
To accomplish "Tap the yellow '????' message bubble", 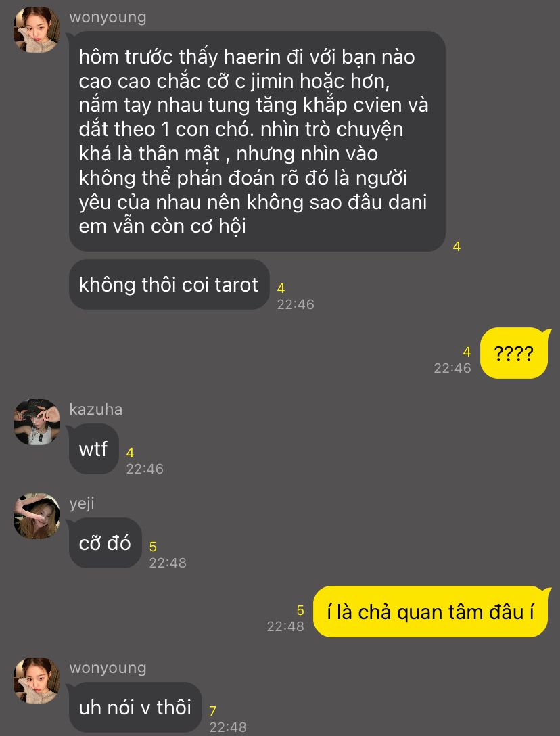I will point(515,353).
